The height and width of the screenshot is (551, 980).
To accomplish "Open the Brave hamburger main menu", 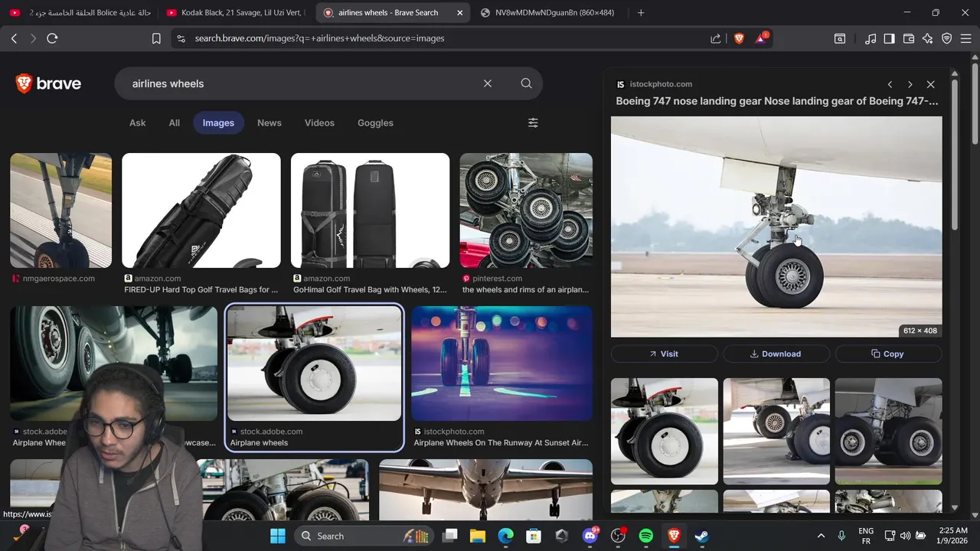I will pyautogui.click(x=966, y=38).
